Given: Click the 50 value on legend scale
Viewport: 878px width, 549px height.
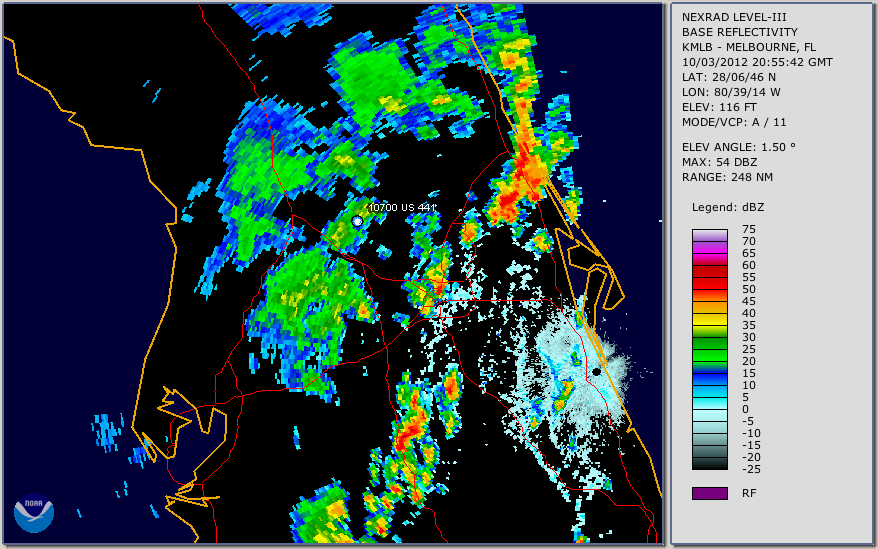Looking at the screenshot, I should [749, 289].
